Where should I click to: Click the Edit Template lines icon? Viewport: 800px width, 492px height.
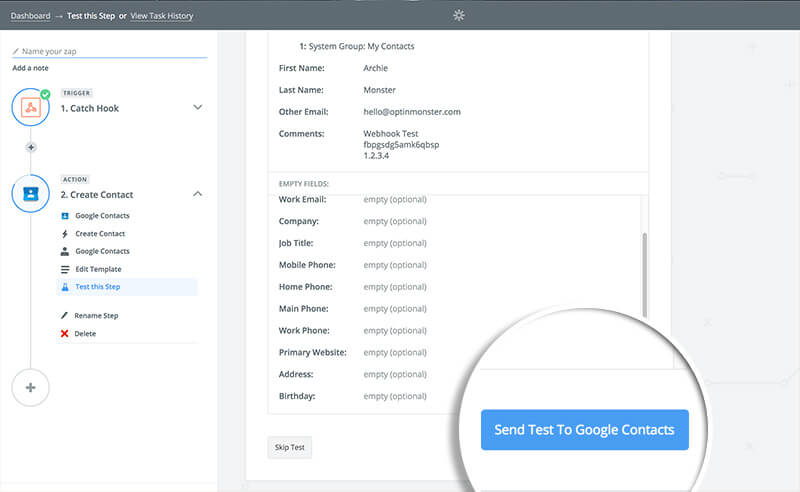(x=65, y=269)
